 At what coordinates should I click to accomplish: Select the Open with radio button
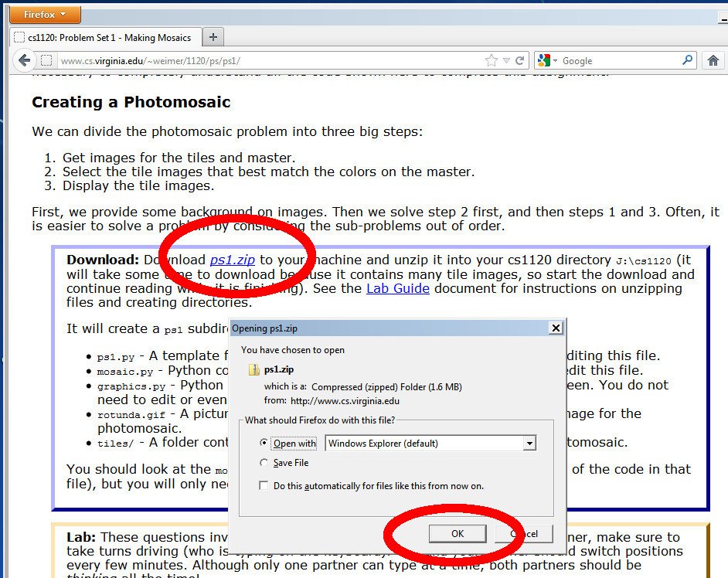coord(264,443)
